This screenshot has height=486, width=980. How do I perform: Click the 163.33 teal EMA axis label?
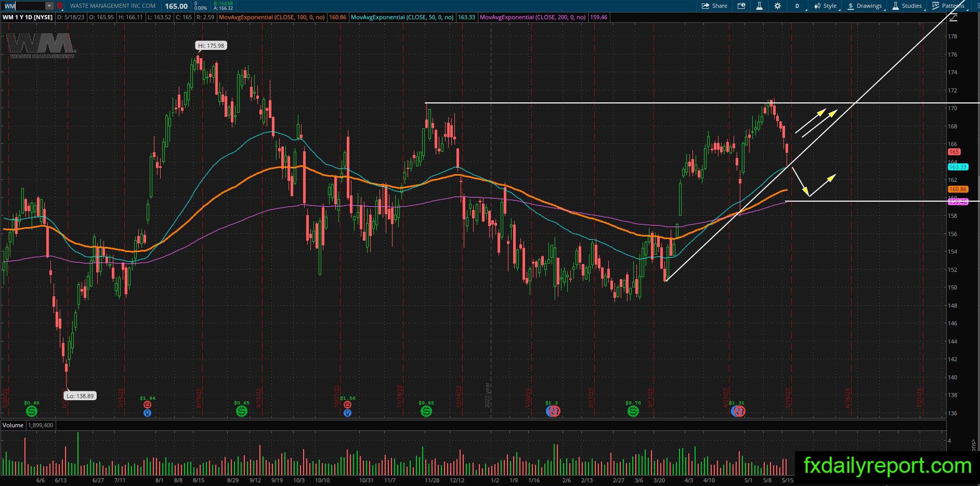pos(958,167)
